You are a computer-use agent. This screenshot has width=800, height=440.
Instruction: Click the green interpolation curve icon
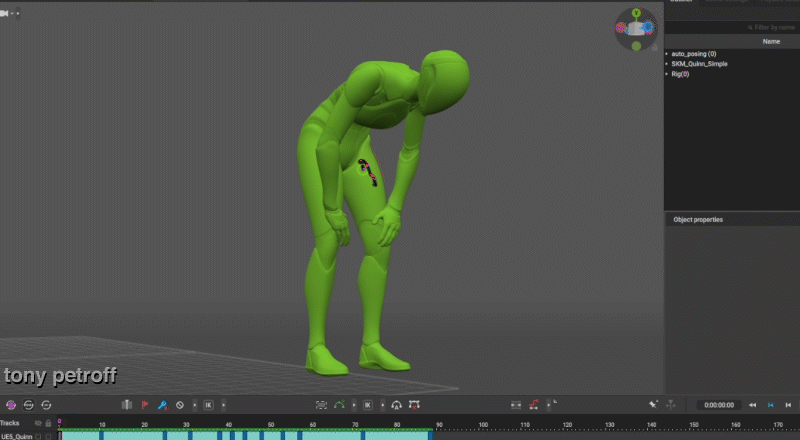click(x=341, y=405)
